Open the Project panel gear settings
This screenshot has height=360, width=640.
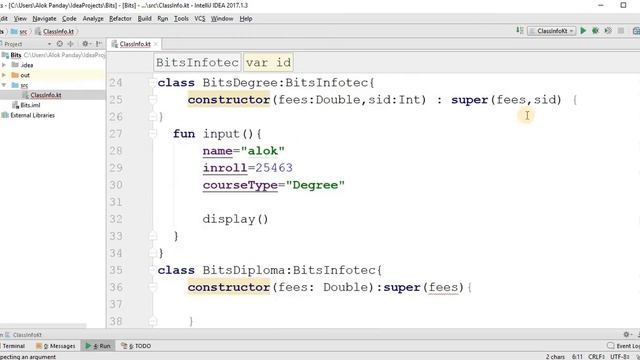click(85, 44)
